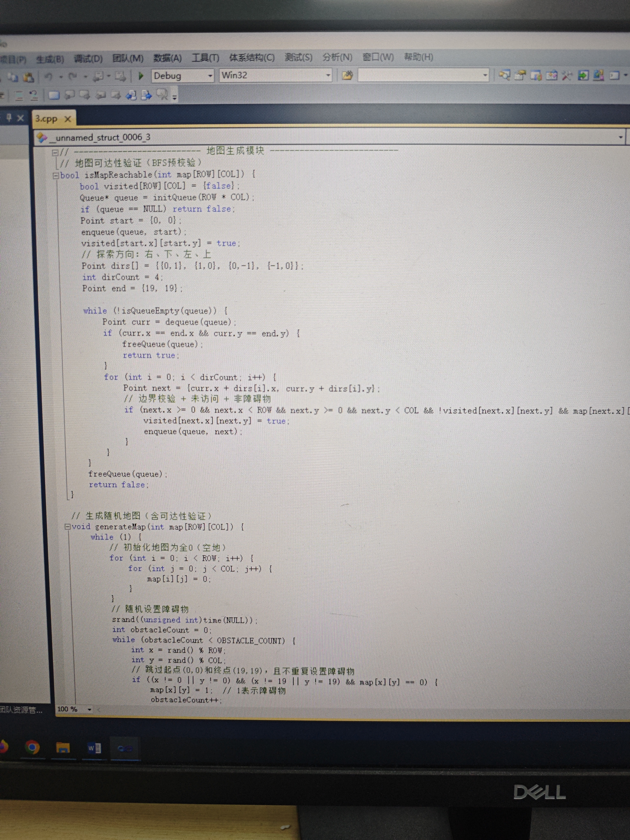This screenshot has width=630, height=840.
Task: Open the 工具(T) menu
Action: (x=205, y=58)
